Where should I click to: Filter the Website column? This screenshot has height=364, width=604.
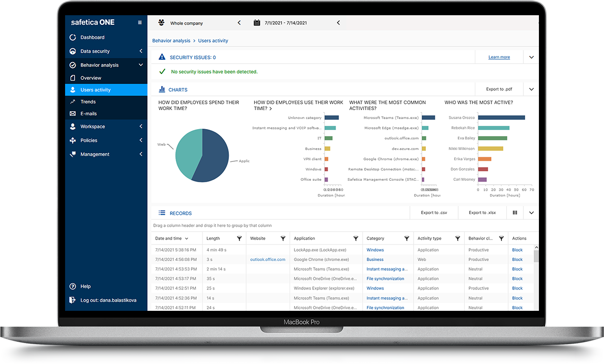(283, 238)
